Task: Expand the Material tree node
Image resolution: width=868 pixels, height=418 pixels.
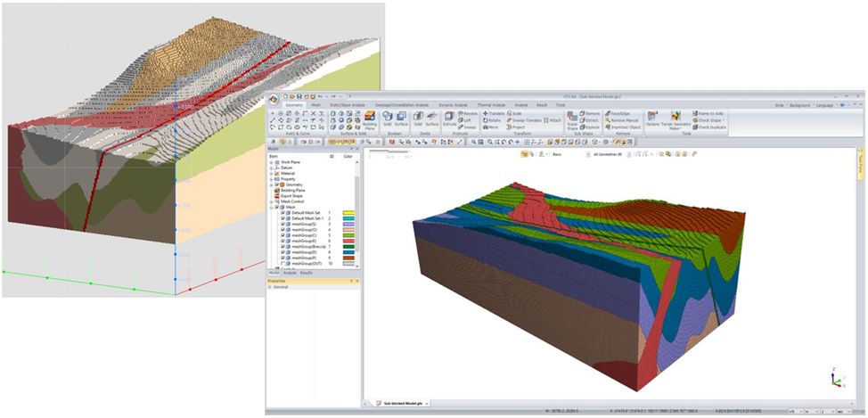Action: click(x=272, y=173)
